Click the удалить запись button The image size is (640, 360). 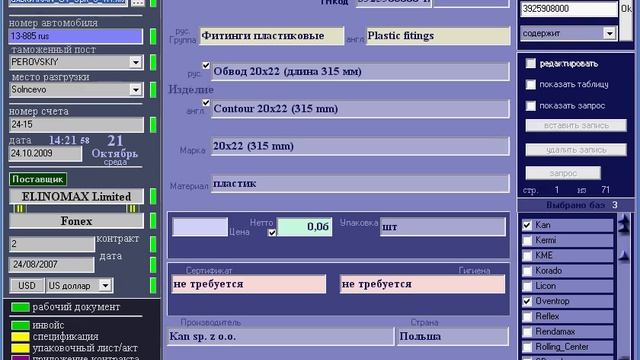576,150
